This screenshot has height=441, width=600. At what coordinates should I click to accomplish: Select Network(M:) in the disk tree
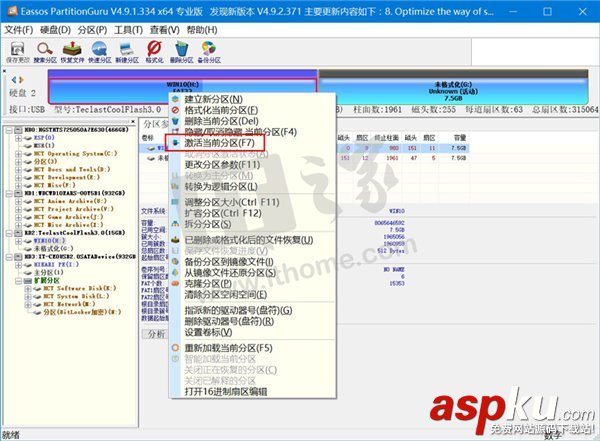click(69, 304)
